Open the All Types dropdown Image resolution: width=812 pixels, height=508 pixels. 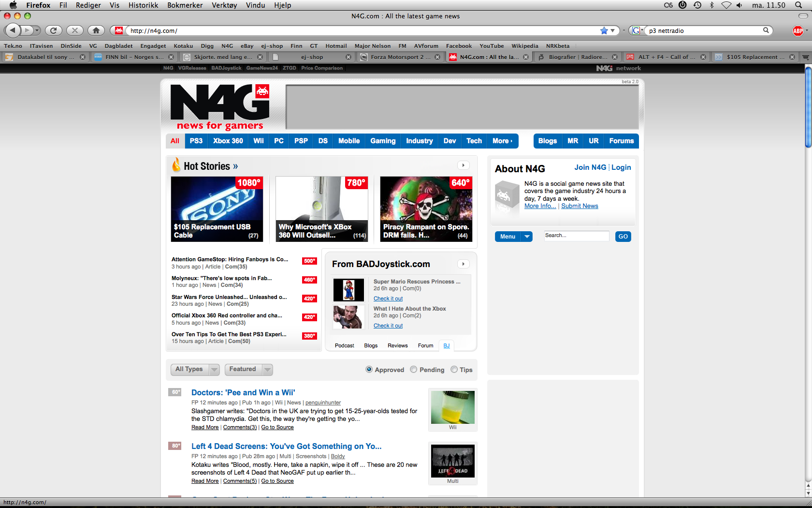(x=195, y=370)
